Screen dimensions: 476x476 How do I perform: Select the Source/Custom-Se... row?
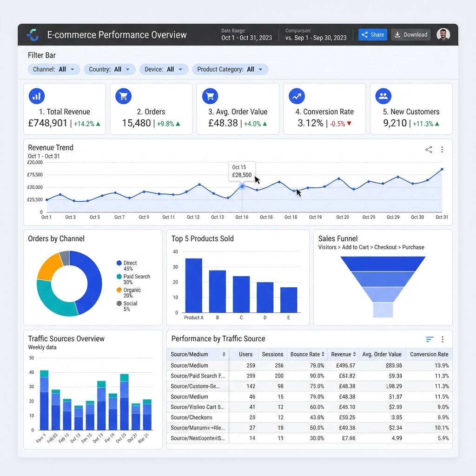click(x=309, y=386)
